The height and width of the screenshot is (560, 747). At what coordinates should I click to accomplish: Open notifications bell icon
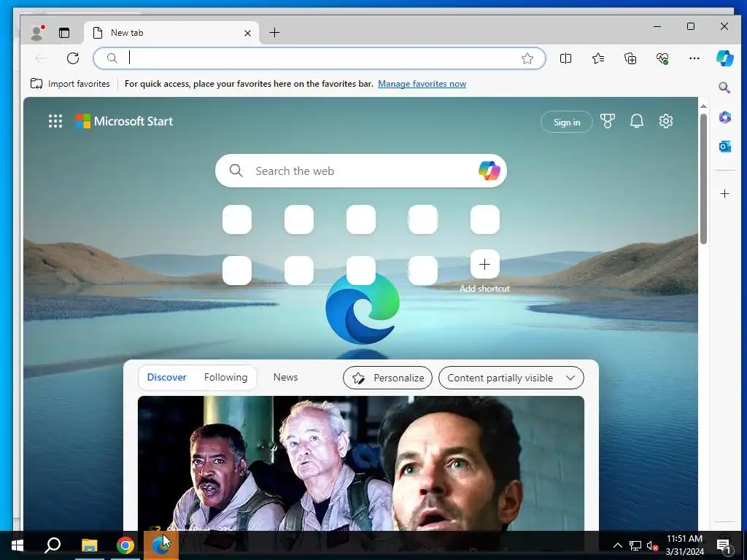coord(636,121)
